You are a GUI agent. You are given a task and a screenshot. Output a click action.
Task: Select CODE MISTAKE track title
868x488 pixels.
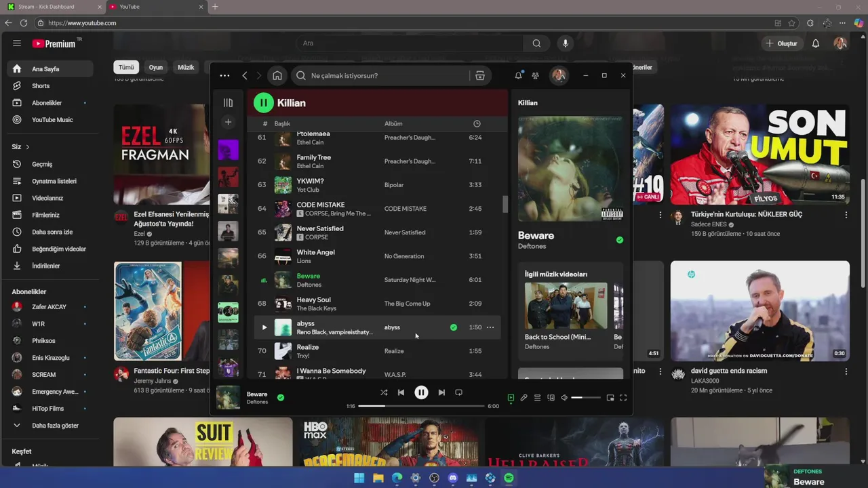click(x=320, y=205)
